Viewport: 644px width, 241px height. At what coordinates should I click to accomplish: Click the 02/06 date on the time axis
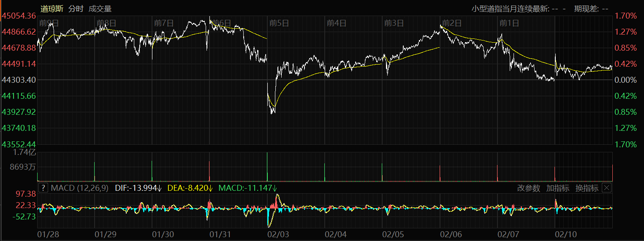coord(451,234)
